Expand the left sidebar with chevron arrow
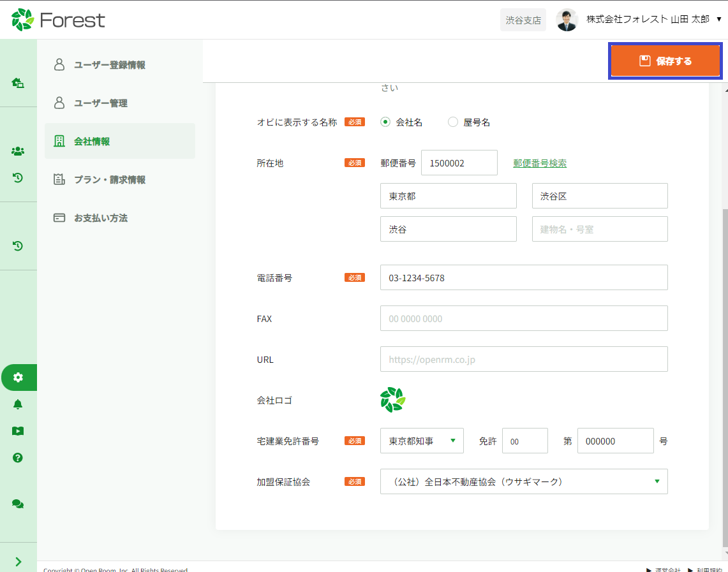This screenshot has width=728, height=572. click(x=18, y=562)
